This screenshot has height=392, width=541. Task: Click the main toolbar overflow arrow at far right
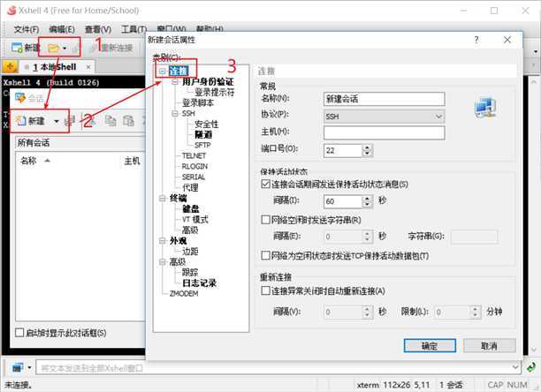[x=535, y=52]
